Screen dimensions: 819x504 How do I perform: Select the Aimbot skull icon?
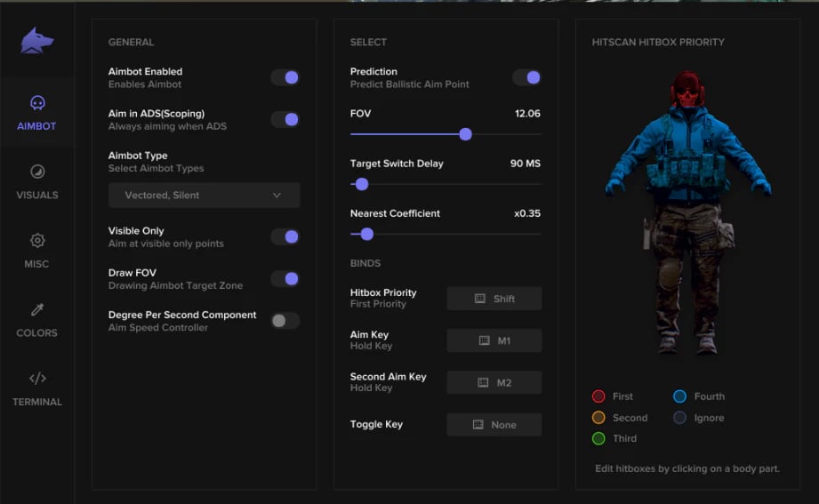[x=37, y=103]
